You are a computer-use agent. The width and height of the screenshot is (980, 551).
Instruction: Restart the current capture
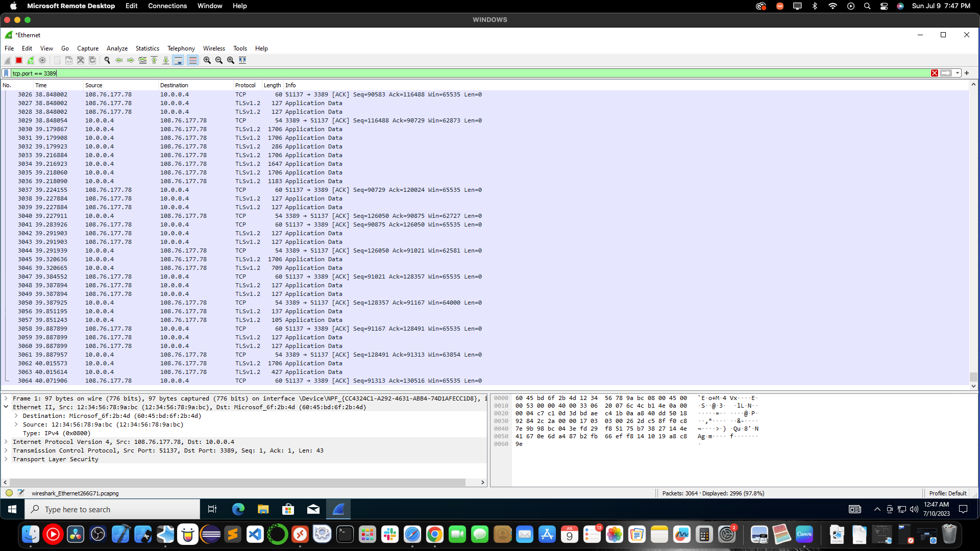pyautogui.click(x=31, y=60)
